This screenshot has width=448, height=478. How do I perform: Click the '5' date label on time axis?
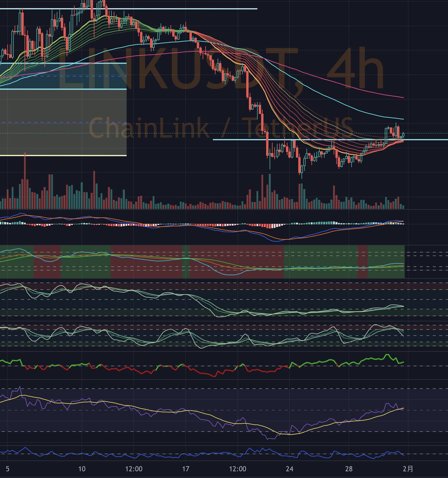pos(8,469)
